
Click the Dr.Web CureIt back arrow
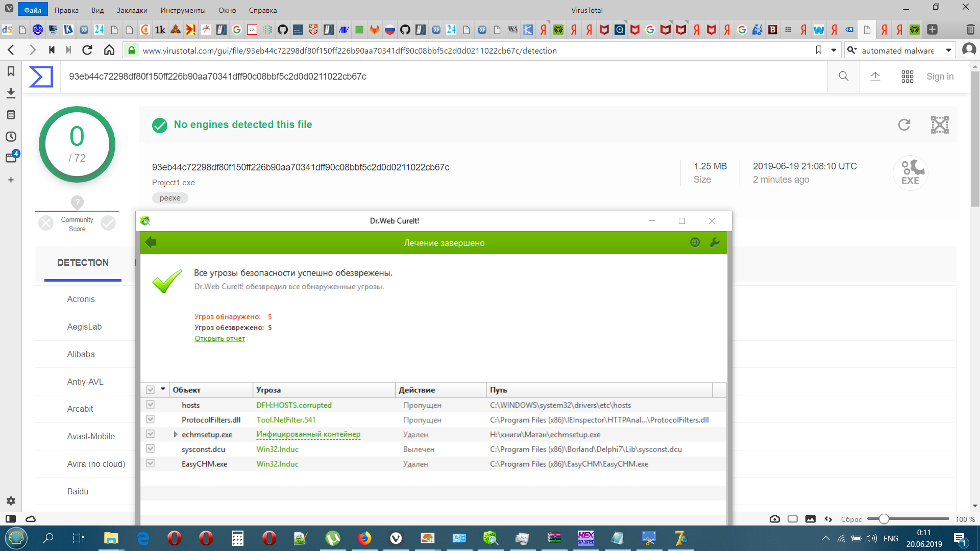[x=151, y=242]
